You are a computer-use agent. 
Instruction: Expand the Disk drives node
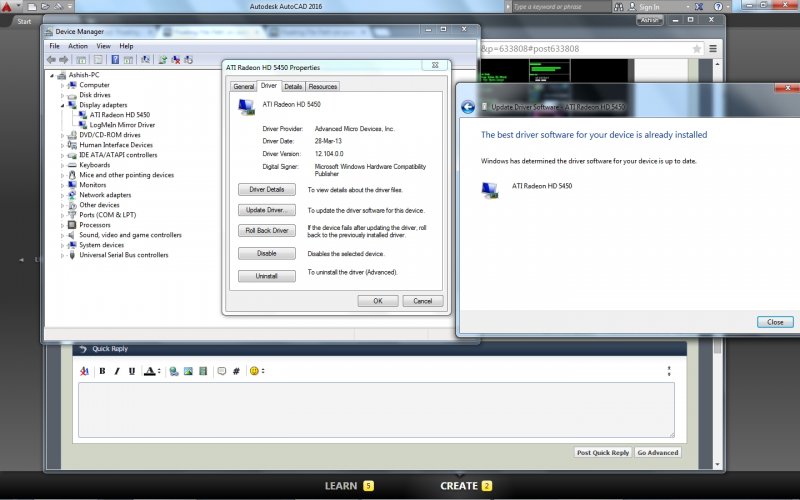(x=62, y=95)
